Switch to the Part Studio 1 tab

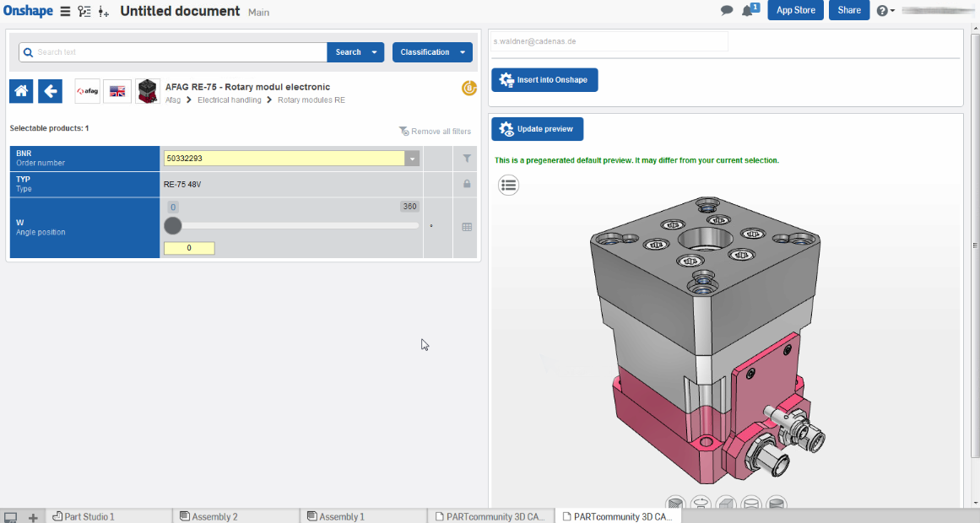(84, 516)
